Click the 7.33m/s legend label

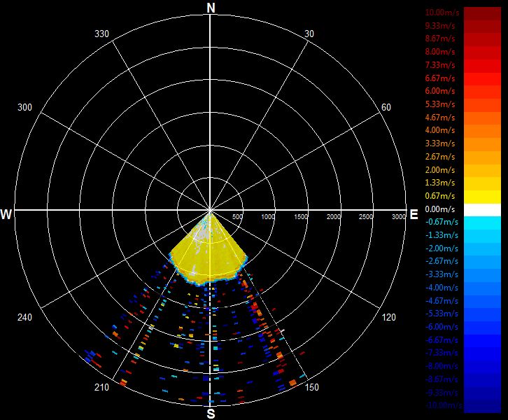440,65
